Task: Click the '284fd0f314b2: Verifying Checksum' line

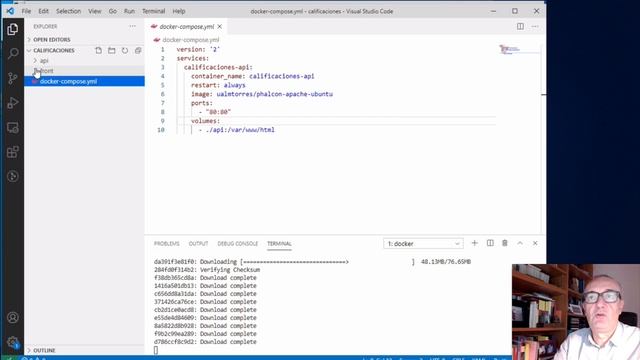Action: pos(207,270)
